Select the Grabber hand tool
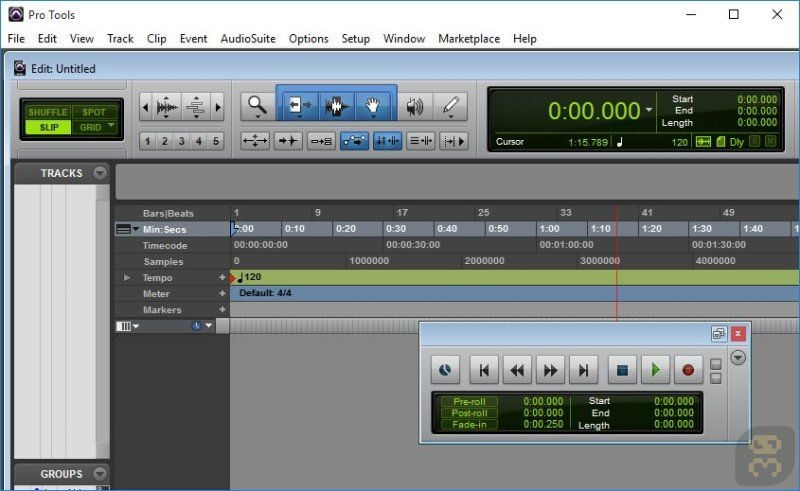800x491 pixels. (x=373, y=106)
